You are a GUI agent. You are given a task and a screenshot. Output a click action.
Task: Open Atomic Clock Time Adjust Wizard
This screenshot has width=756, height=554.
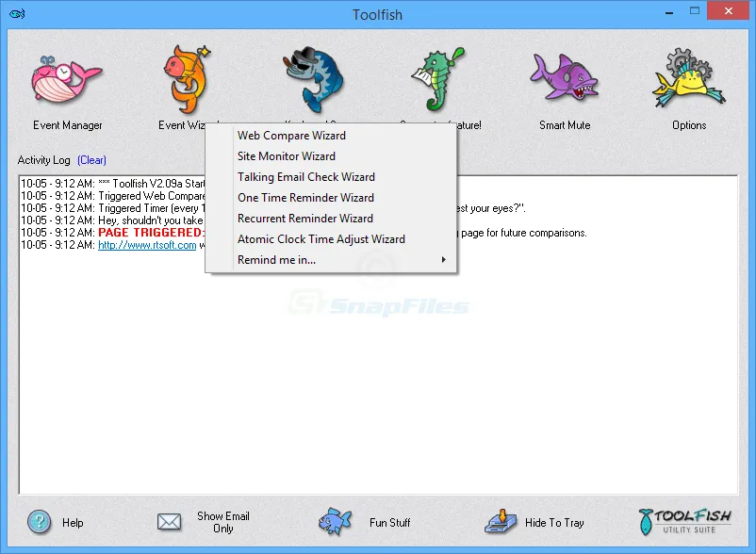coord(331,239)
